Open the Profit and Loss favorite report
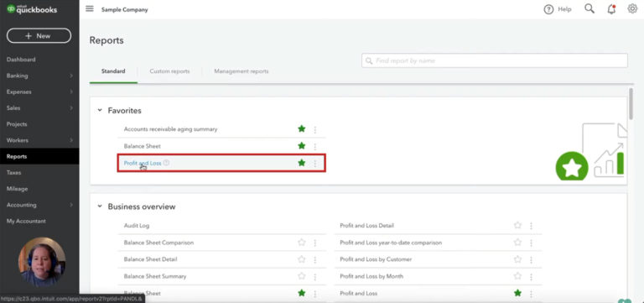Viewport: 644px width, 303px height. [x=143, y=163]
